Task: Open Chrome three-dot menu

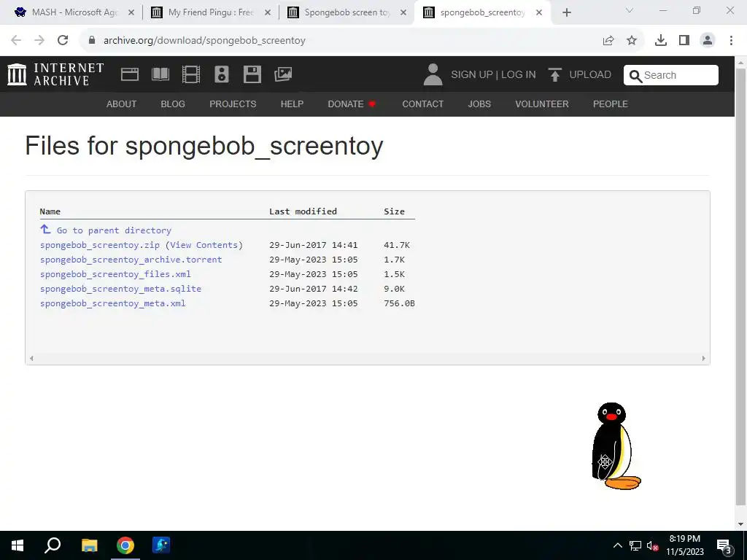Action: pos(731,41)
